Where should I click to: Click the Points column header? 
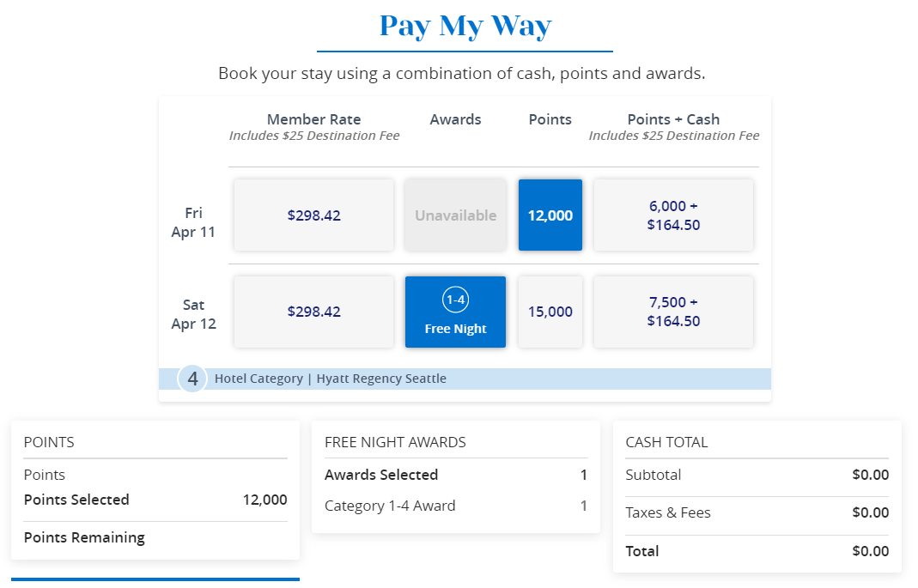point(550,119)
